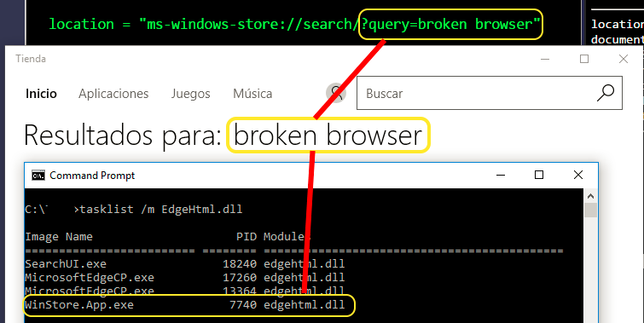Close the Command Prompt window
Screen dimensions: 644x323
coord(577,175)
